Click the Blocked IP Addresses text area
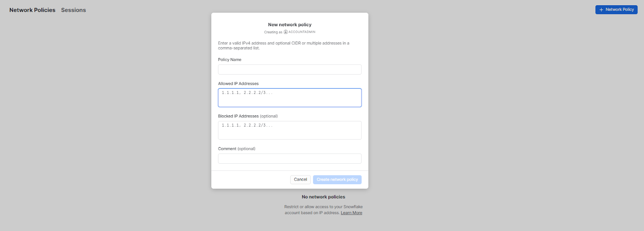This screenshot has width=644, height=231. point(289,130)
